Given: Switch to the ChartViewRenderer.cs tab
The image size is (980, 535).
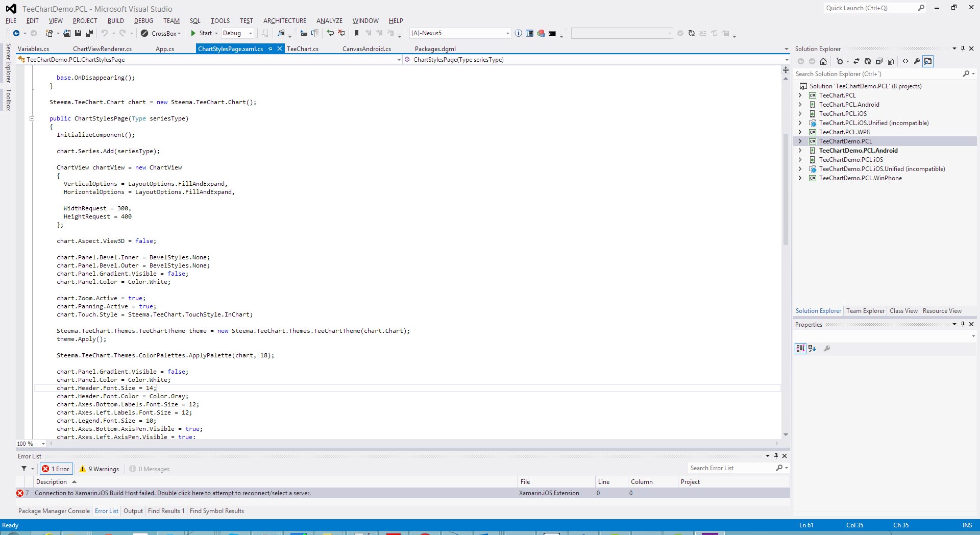Looking at the screenshot, I should point(102,49).
